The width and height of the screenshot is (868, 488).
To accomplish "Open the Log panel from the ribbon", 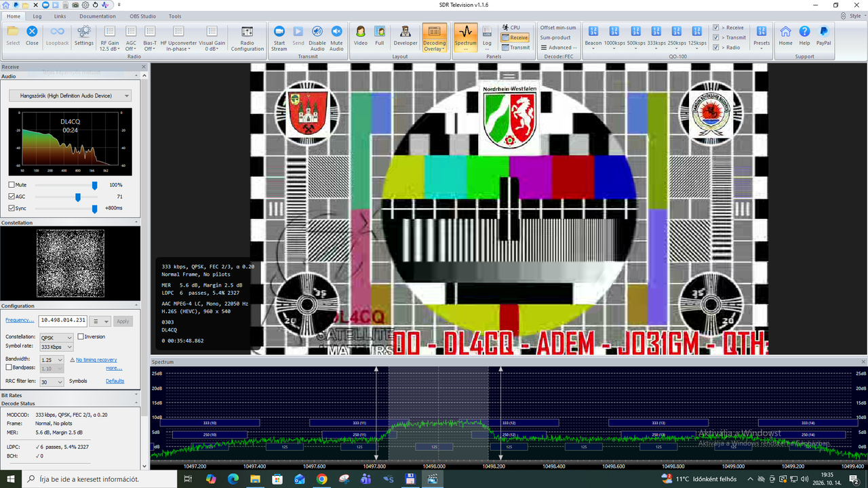I will (x=487, y=37).
